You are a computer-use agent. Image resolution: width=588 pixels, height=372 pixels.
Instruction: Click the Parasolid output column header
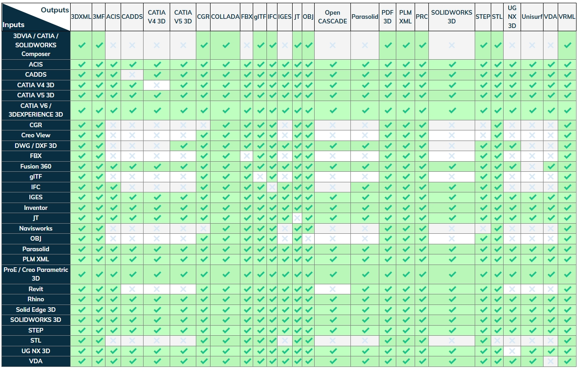click(365, 17)
